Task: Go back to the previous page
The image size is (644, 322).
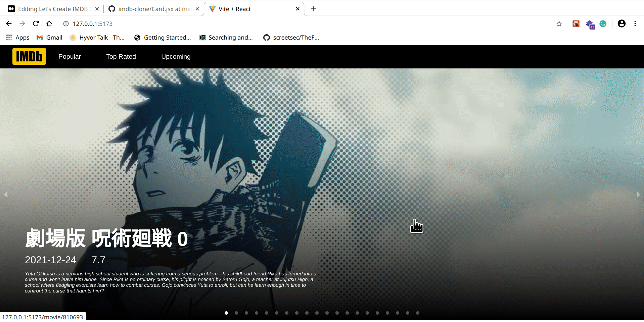Action: pyautogui.click(x=9, y=23)
